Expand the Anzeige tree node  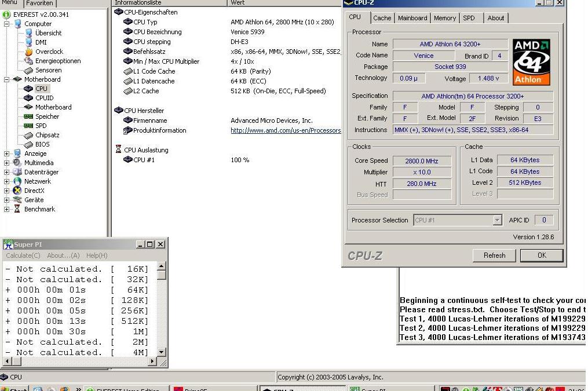(x=6, y=154)
